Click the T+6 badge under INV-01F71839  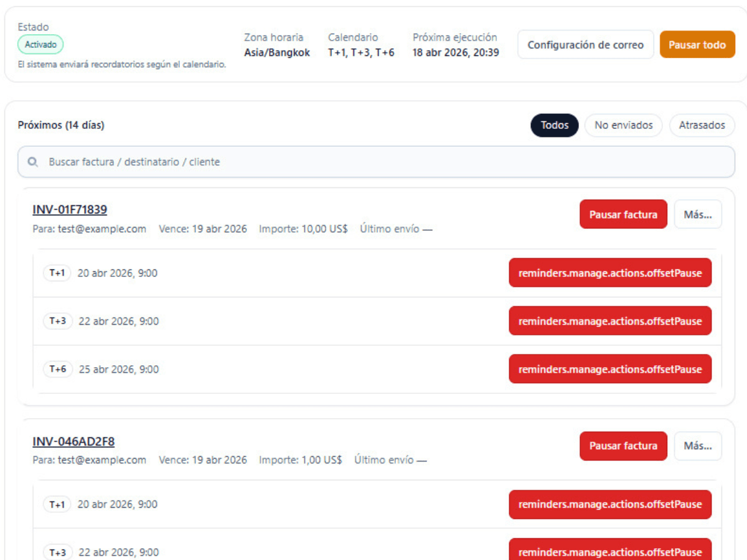point(58,369)
